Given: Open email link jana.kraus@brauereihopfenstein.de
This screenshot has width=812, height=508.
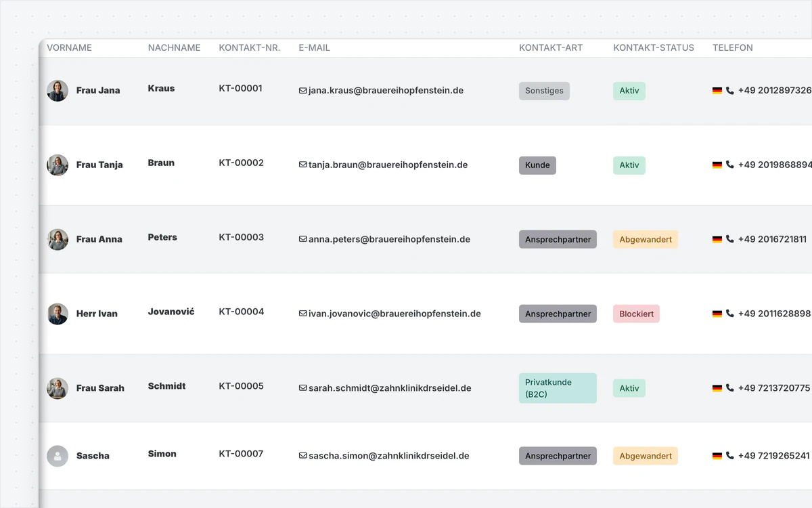Looking at the screenshot, I should [x=386, y=91].
